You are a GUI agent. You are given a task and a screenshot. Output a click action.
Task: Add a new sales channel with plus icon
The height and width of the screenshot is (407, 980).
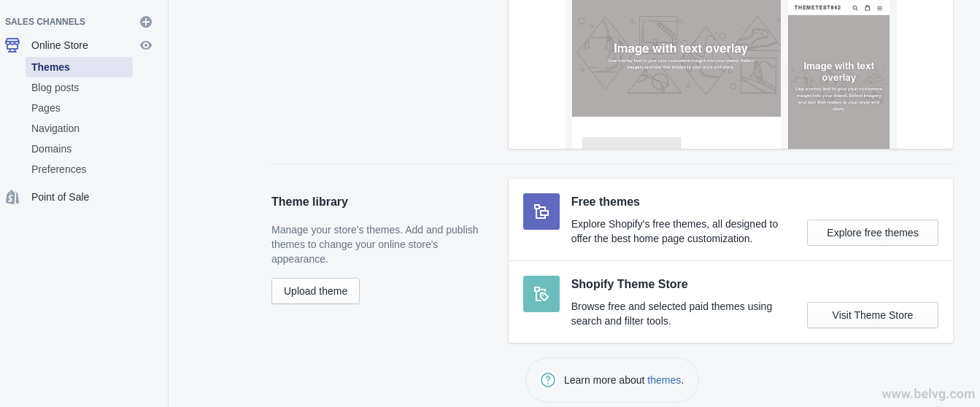click(x=146, y=22)
